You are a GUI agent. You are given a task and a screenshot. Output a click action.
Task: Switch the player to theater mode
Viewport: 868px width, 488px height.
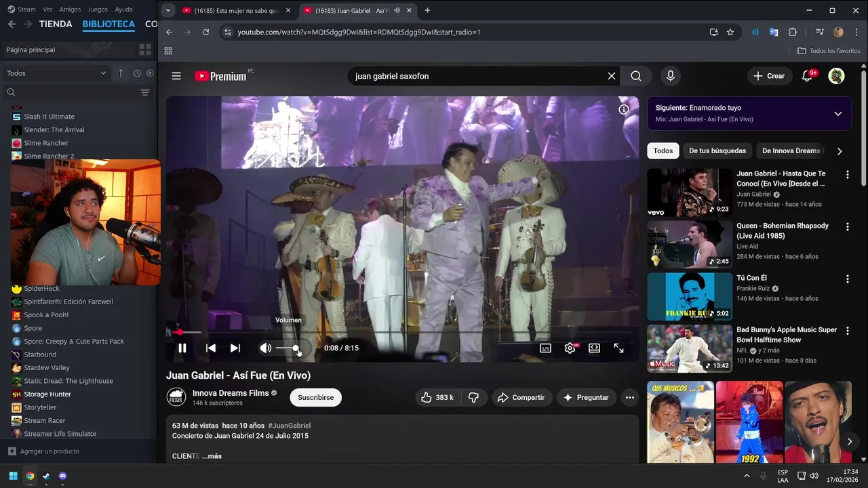pos(594,348)
